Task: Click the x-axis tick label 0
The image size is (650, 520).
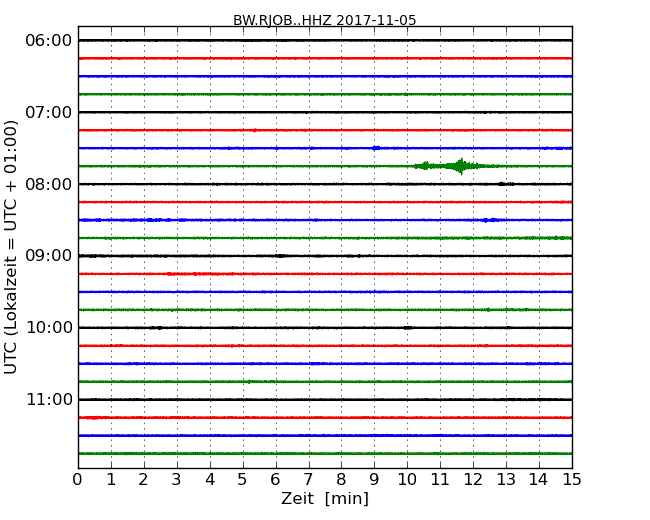Action: pos(78,480)
